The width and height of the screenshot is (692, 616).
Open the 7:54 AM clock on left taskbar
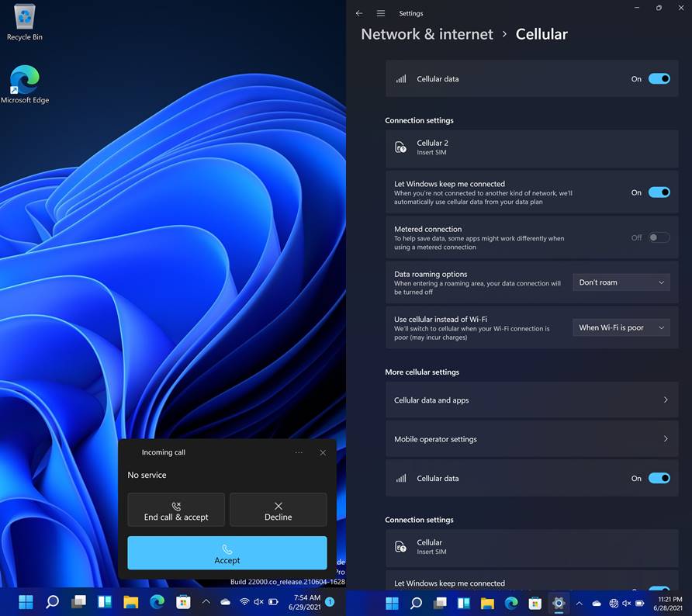[x=305, y=602]
